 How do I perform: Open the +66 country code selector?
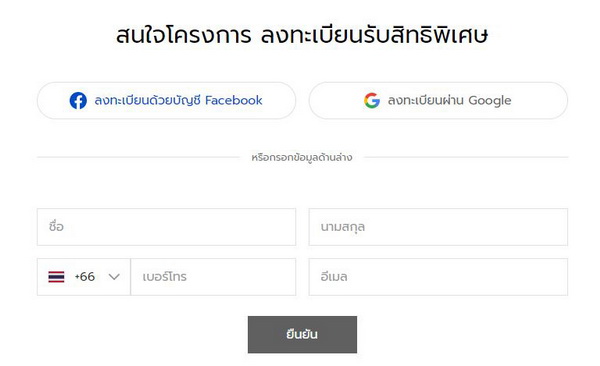[x=84, y=277]
